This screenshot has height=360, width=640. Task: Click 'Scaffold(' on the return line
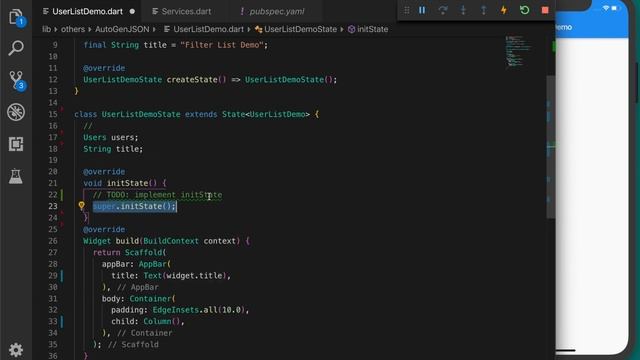pyautogui.click(x=145, y=252)
